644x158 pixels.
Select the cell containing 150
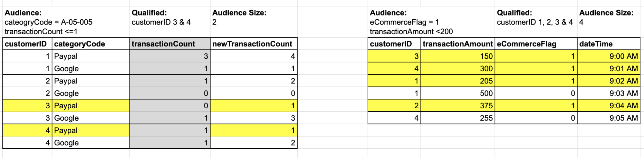click(x=457, y=56)
